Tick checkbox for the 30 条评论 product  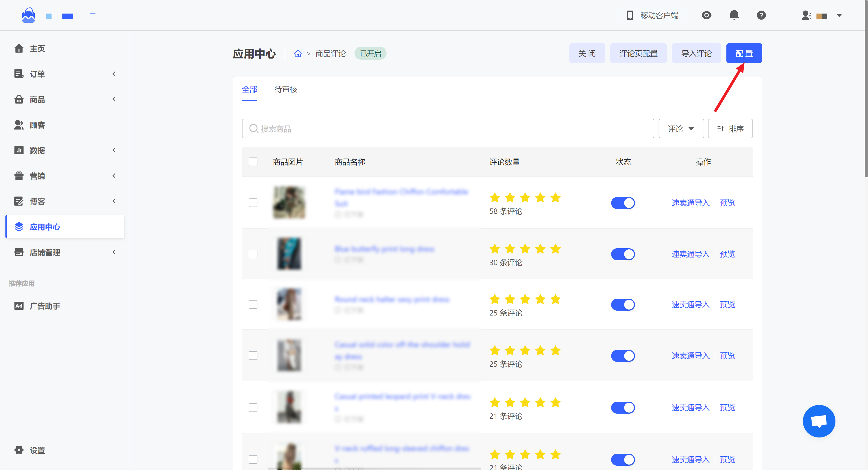tap(253, 254)
